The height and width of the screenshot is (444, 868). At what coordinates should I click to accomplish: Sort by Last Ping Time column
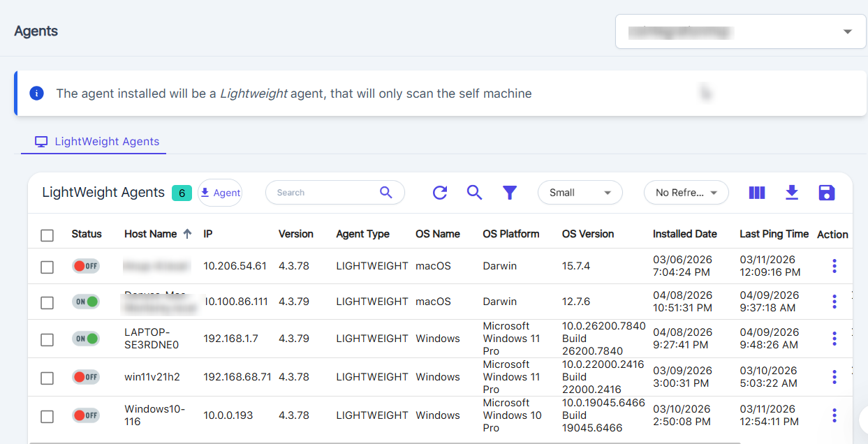point(774,234)
